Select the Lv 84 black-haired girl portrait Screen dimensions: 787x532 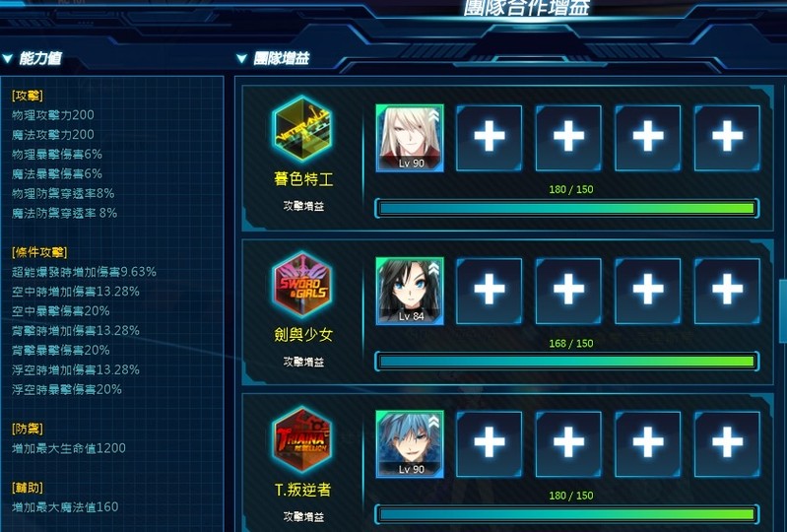410,291
